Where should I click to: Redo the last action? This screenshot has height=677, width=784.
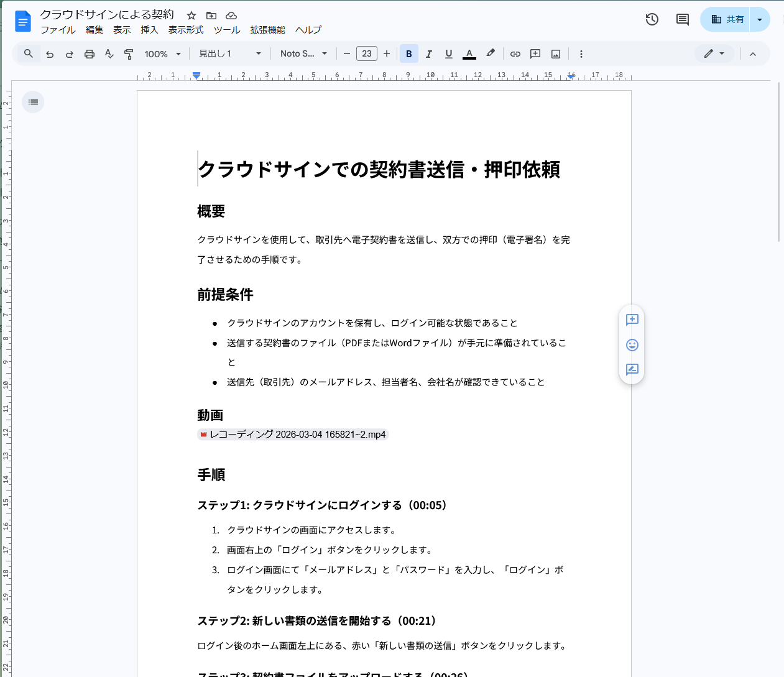[x=70, y=54]
